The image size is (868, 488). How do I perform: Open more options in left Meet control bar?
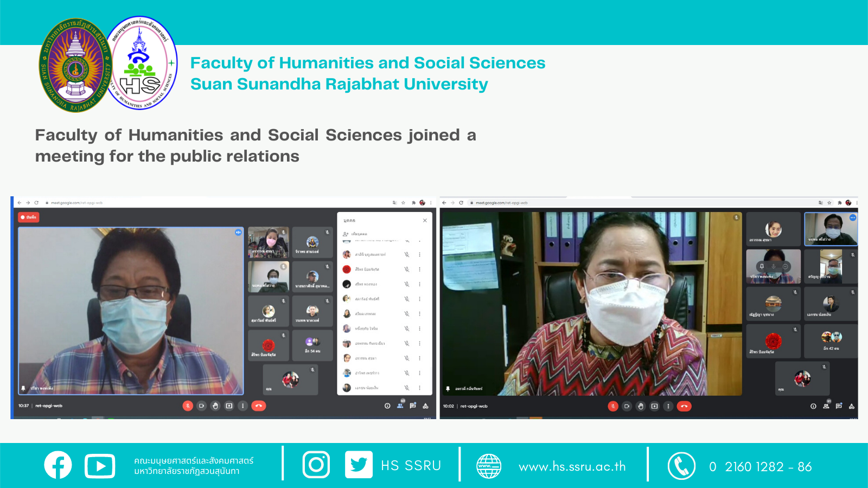click(x=243, y=406)
